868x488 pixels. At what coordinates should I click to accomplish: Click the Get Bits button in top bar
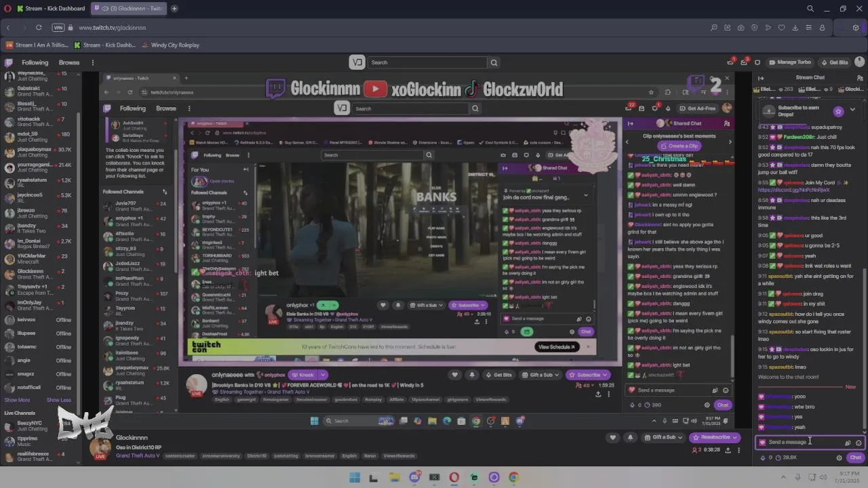coord(834,62)
